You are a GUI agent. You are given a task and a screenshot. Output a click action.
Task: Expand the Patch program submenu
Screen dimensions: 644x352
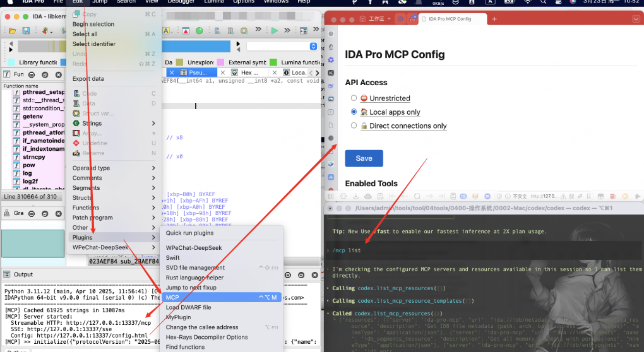[113, 218]
